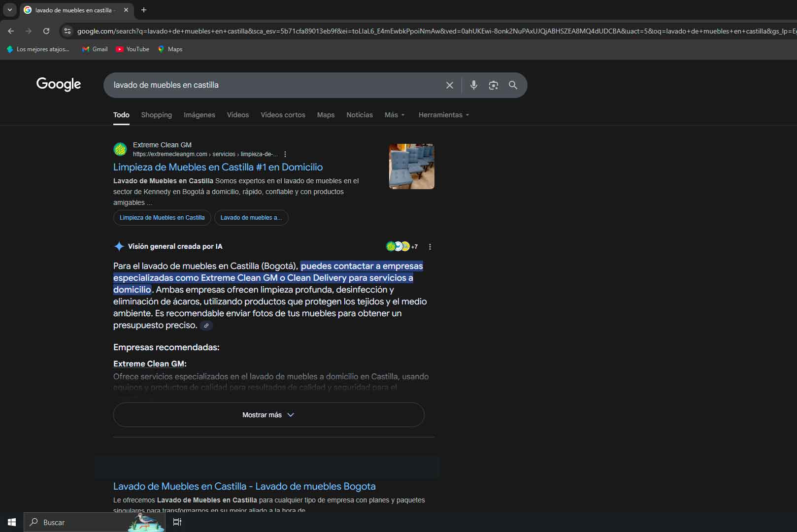Click the Extreme Clean GM site name

162,145
